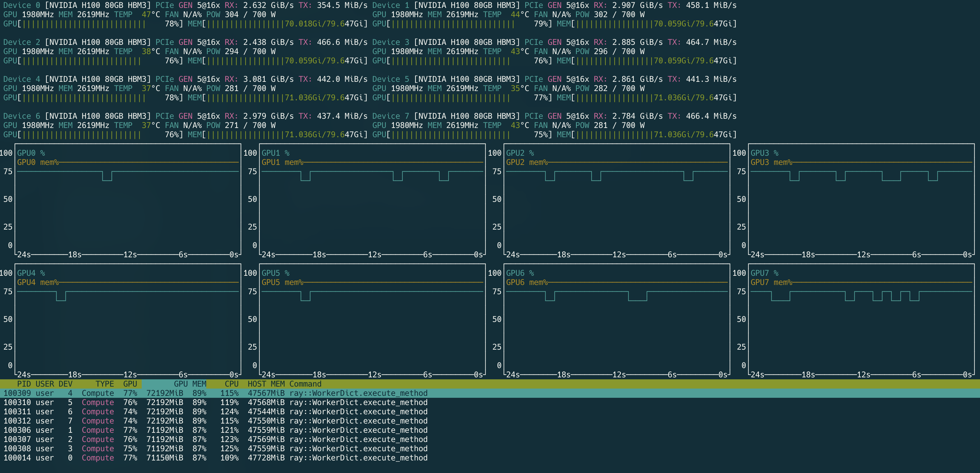Click Device 0 memory bar 70.018Gi
Image resolution: width=980 pixels, height=473 pixels.
(x=278, y=24)
